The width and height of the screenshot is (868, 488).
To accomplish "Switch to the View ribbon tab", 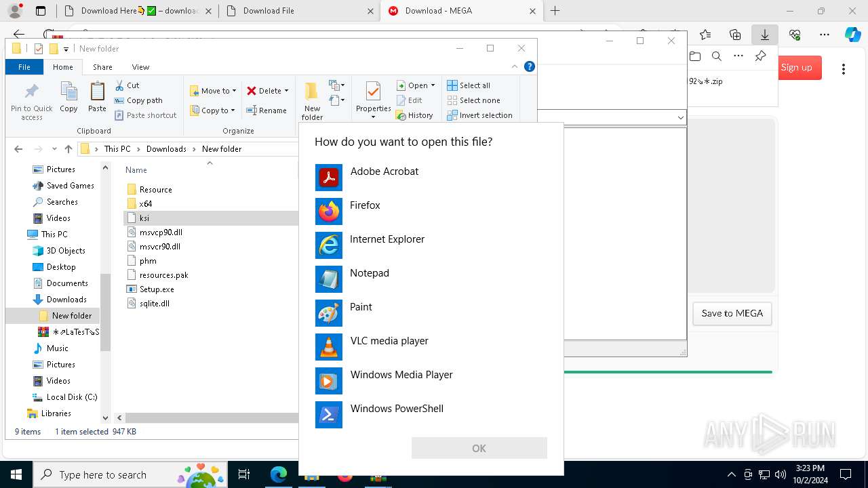I will (x=140, y=67).
